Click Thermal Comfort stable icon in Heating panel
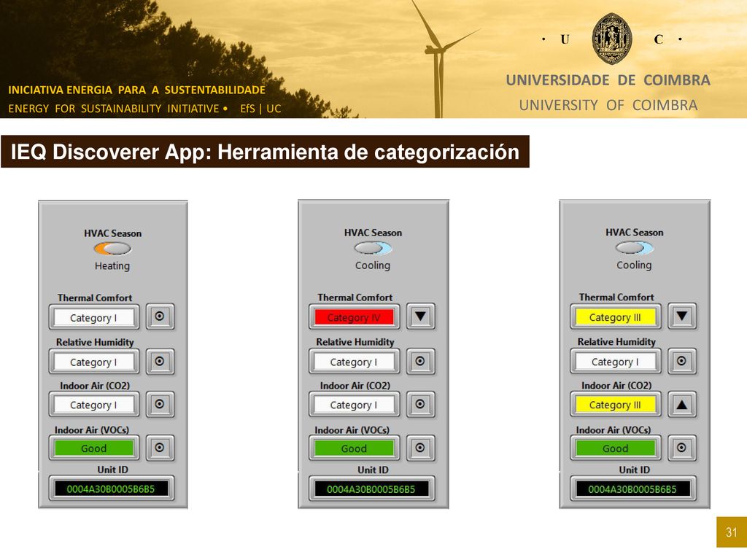This screenshot has height=560, width=747. coord(160,316)
